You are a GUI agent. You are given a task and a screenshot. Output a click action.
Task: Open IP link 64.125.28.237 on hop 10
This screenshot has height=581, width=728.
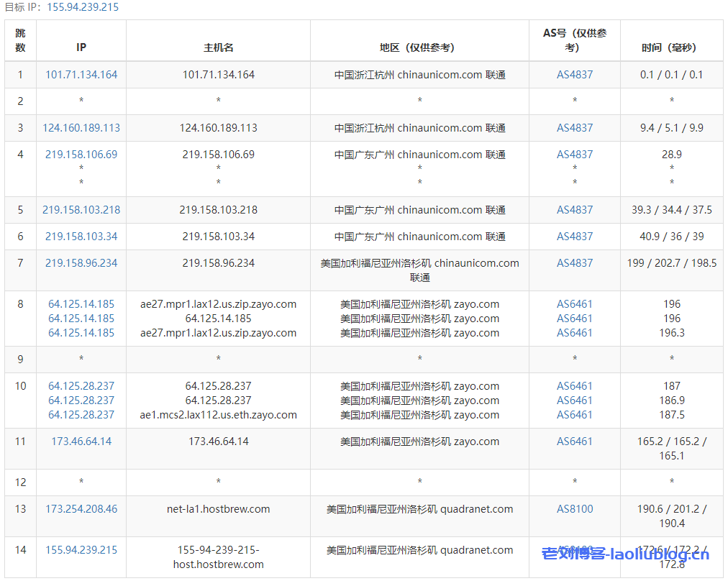81,386
